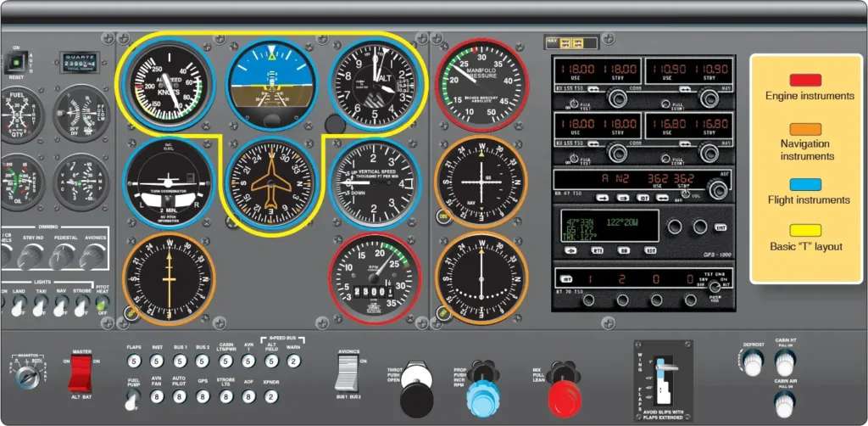
Task: Toggle the FUEL PUMP switch
Action: click(x=131, y=399)
